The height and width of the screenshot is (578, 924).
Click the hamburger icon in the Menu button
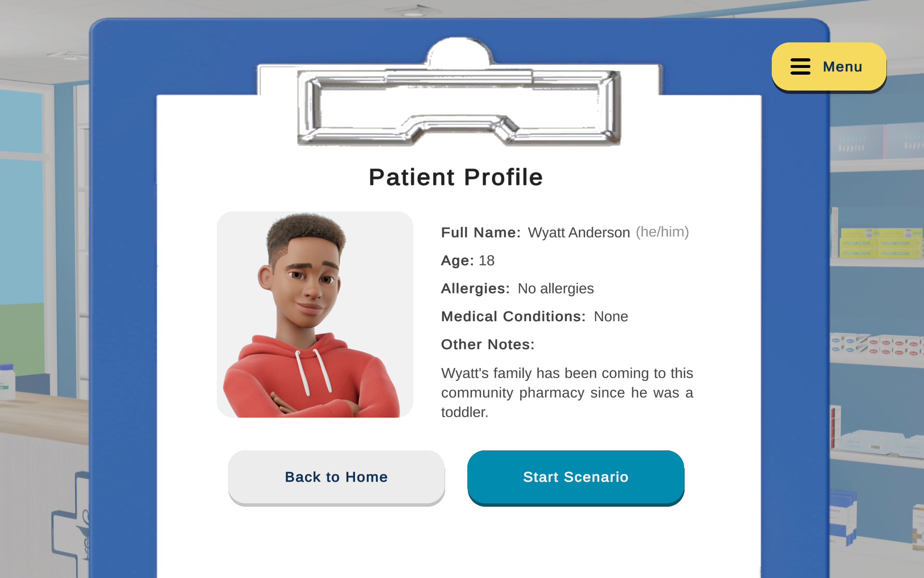[x=800, y=66]
